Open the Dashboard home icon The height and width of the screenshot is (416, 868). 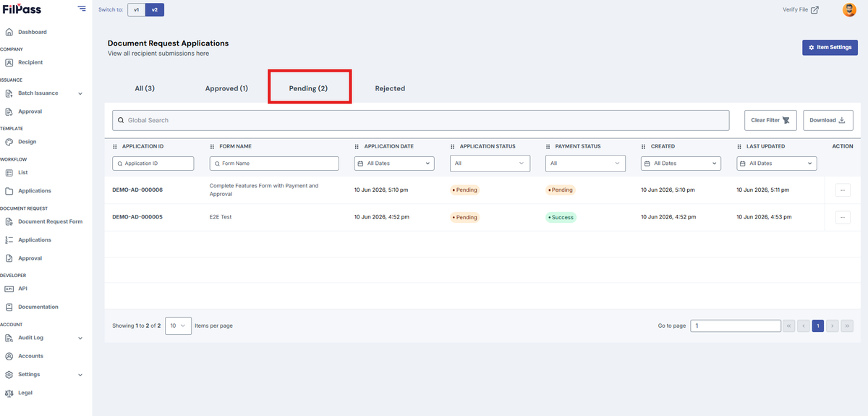(x=9, y=32)
